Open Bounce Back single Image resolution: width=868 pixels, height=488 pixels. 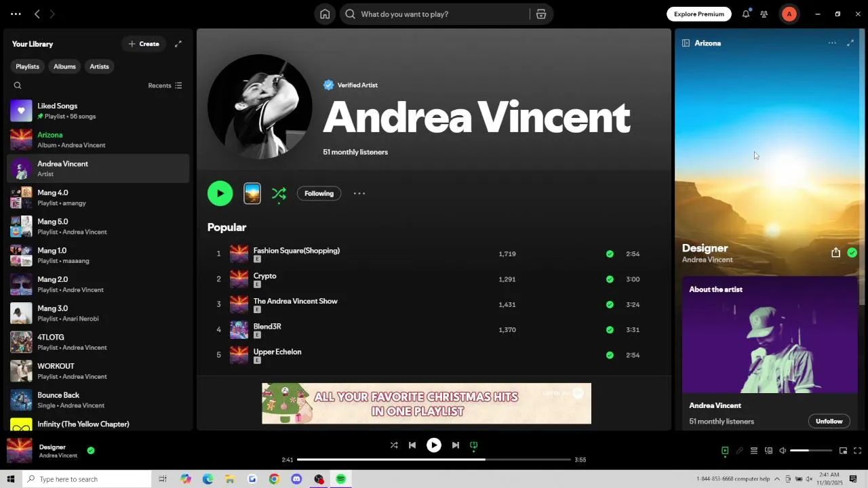(x=98, y=400)
